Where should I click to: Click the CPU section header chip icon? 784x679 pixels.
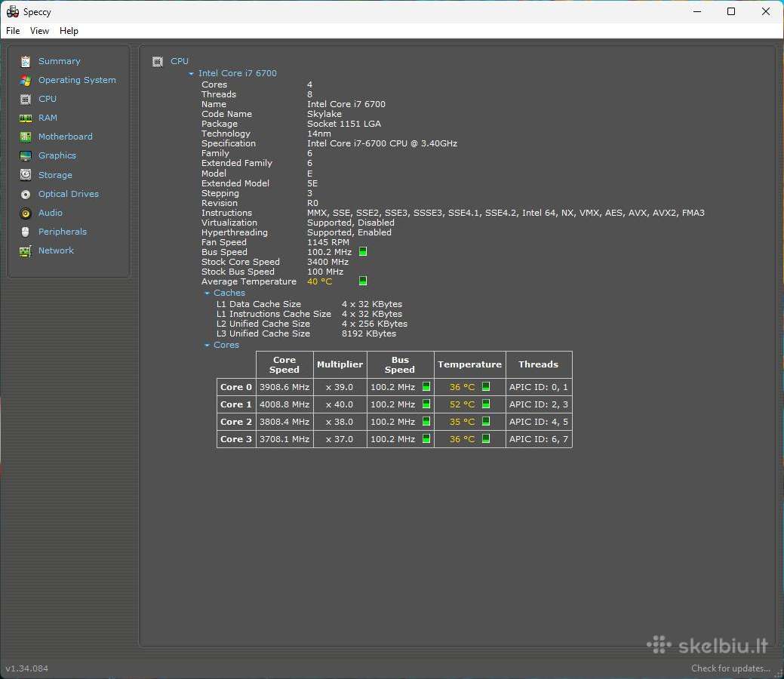(158, 62)
